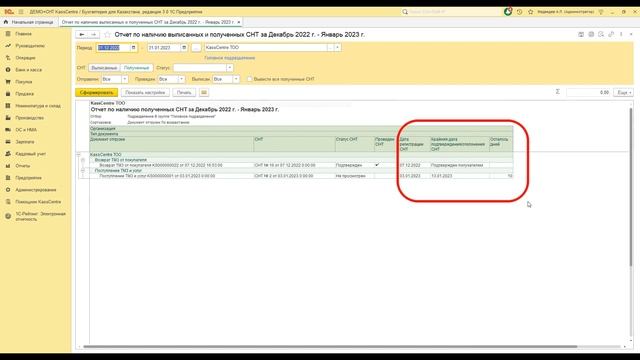Open the Еще dropdown menu
Image resolution: width=640 pixels, height=360 pixels.
tap(623, 93)
